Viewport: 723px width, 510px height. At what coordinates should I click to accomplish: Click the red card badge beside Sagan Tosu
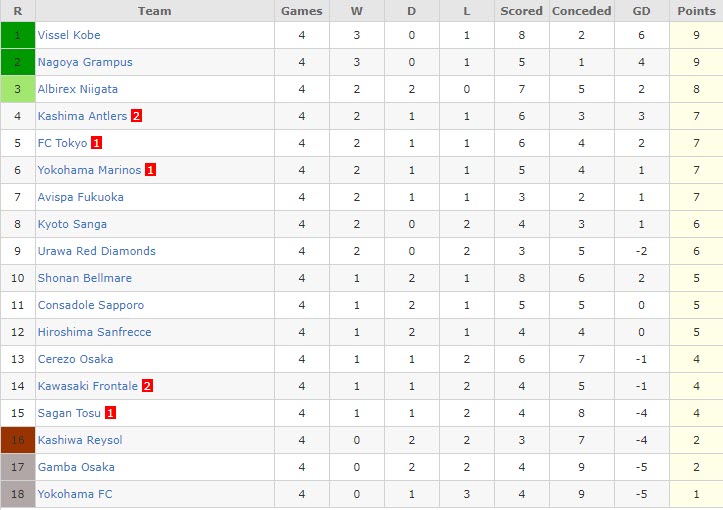coord(110,413)
